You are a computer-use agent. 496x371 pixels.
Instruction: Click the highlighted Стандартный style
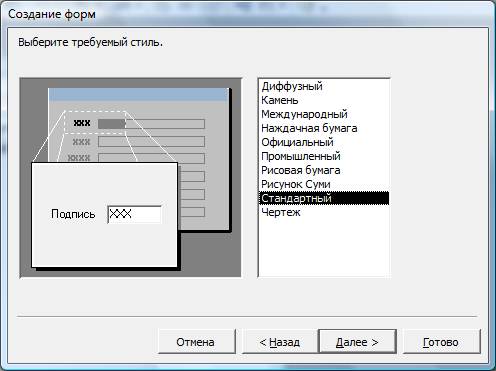click(324, 198)
